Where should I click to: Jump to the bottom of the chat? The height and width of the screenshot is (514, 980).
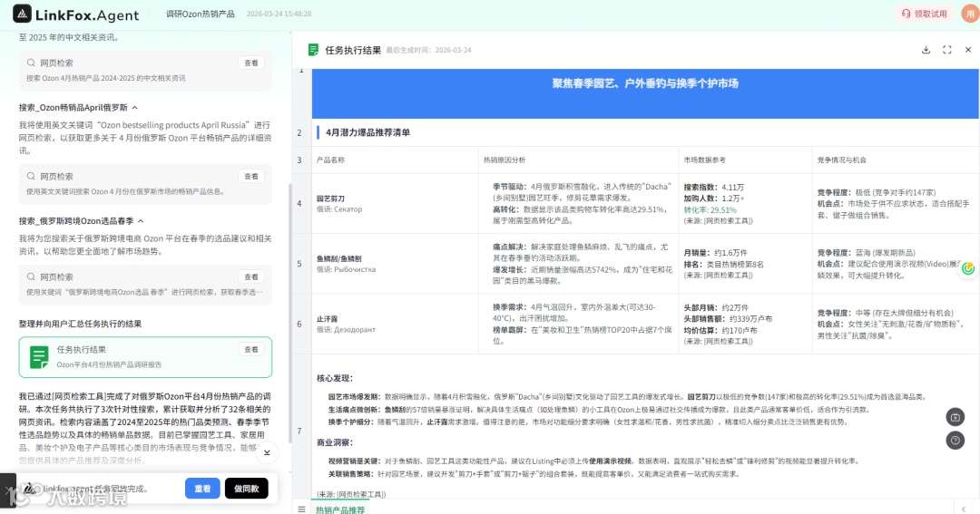(x=267, y=452)
